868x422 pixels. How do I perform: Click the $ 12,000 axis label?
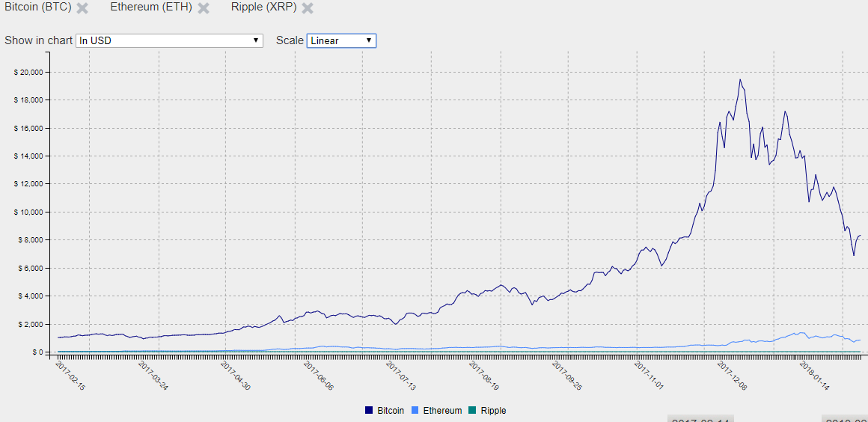[28, 184]
